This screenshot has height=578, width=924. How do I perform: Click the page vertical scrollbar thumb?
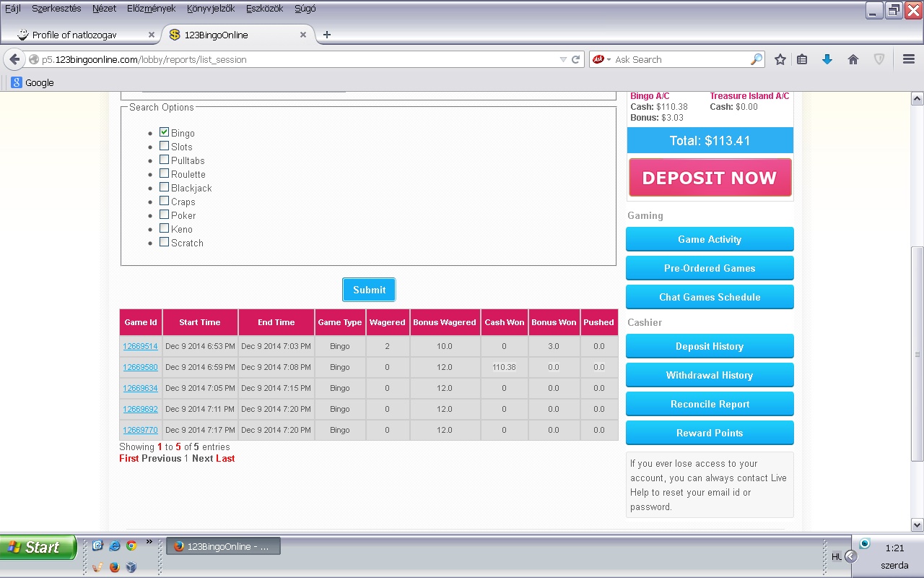pos(918,354)
